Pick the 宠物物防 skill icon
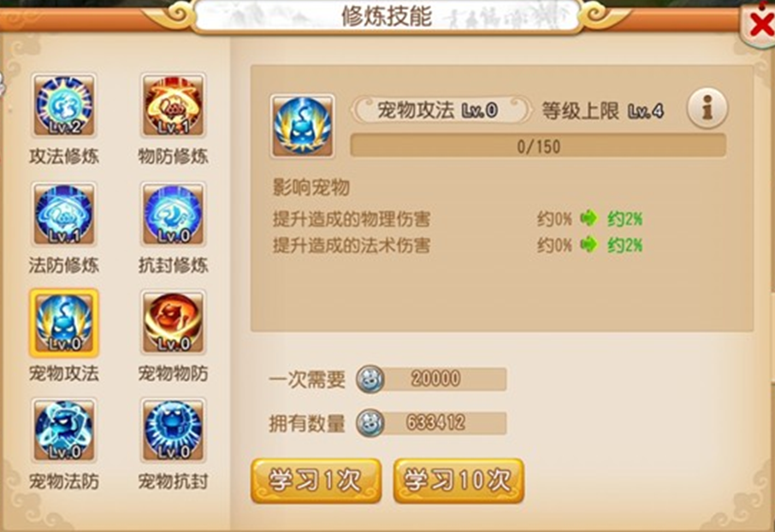This screenshot has height=532, width=775. tap(173, 322)
